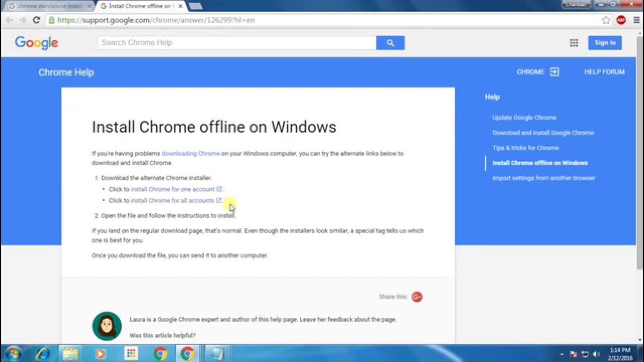Click the address bar URL
644x362 pixels.
click(156, 20)
